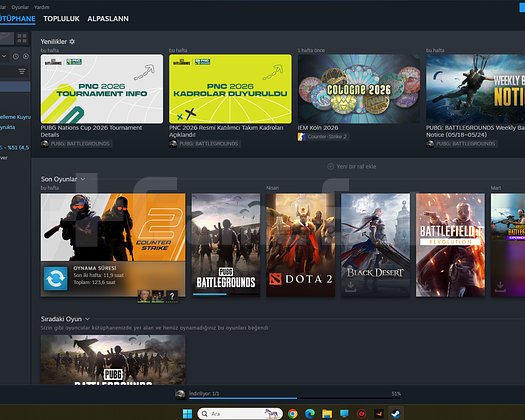Switch to the TOPLULUK tab
The width and height of the screenshot is (525, 420).
click(62, 19)
